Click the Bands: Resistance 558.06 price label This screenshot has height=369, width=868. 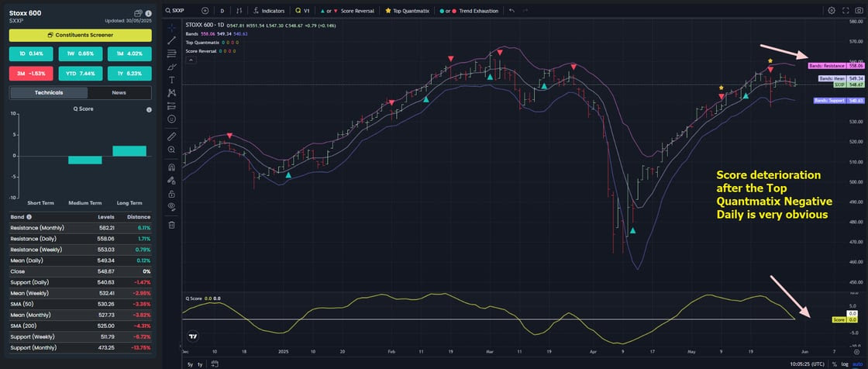tap(836, 65)
